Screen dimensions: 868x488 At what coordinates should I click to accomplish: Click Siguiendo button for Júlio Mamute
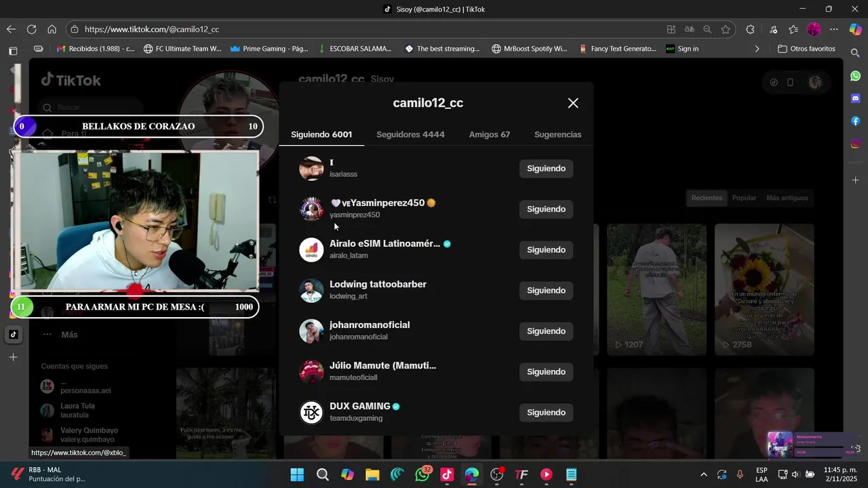(546, 372)
